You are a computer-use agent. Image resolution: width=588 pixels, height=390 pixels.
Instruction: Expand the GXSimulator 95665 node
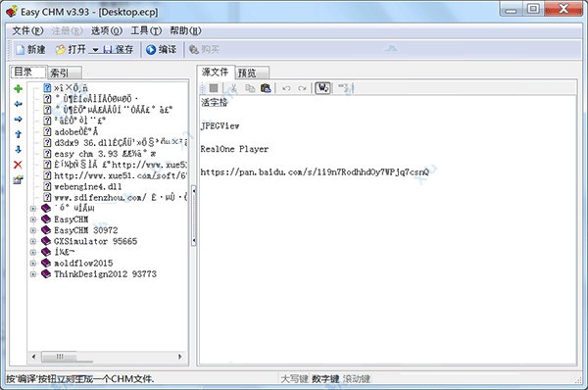(33, 241)
